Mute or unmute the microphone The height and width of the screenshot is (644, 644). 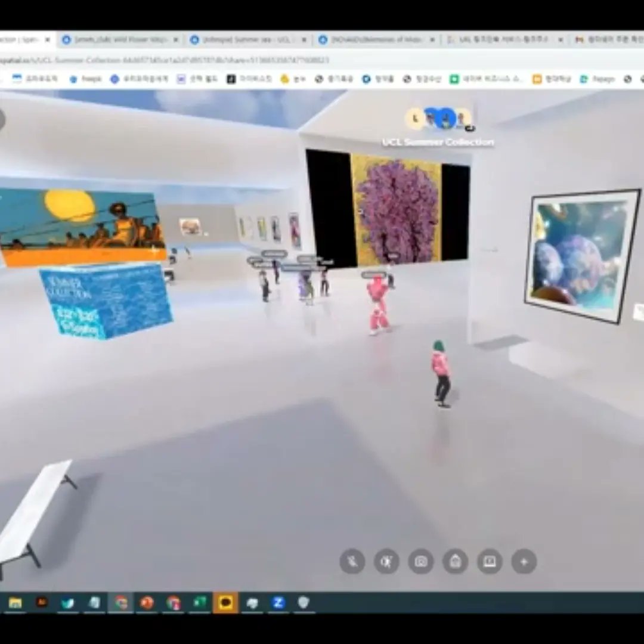352,561
